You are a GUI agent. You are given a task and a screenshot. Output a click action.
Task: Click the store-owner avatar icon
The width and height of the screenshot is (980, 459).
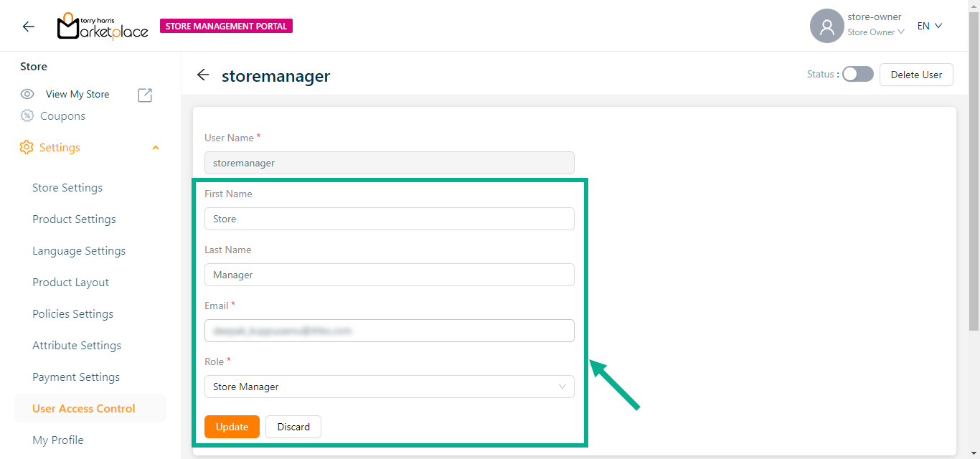(x=826, y=27)
